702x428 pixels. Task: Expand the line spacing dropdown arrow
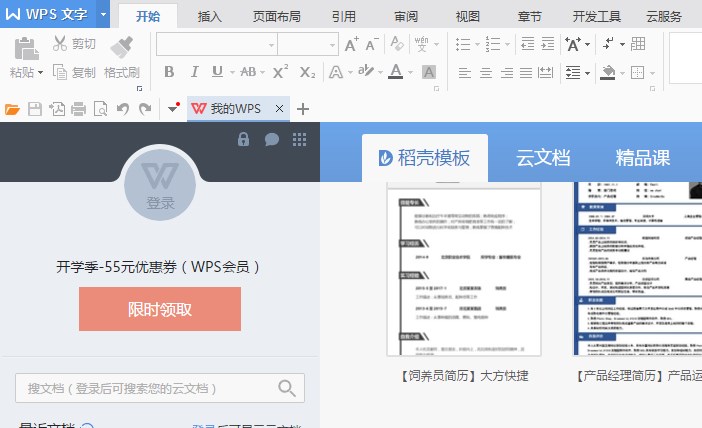pos(587,73)
